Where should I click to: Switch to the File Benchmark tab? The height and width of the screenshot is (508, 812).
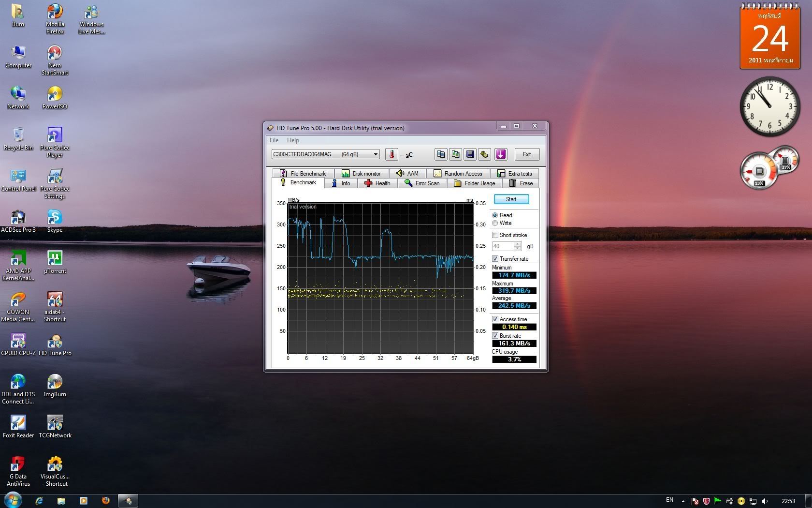(x=303, y=173)
